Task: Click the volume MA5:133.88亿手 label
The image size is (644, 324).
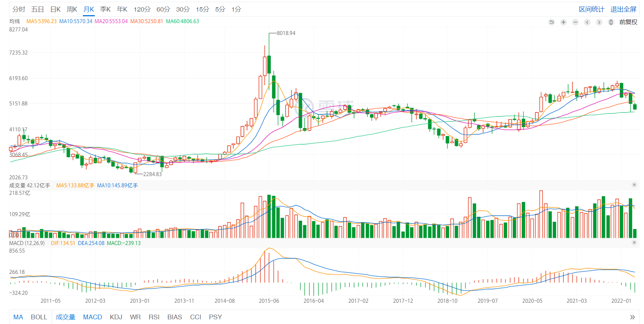Action: pyautogui.click(x=75, y=185)
